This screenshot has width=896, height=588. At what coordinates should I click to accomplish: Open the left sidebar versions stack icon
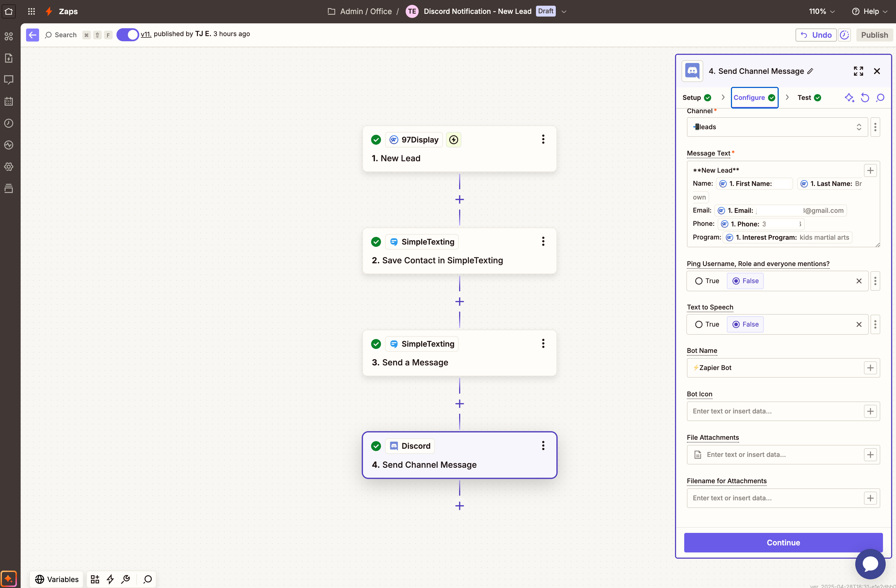[9, 188]
